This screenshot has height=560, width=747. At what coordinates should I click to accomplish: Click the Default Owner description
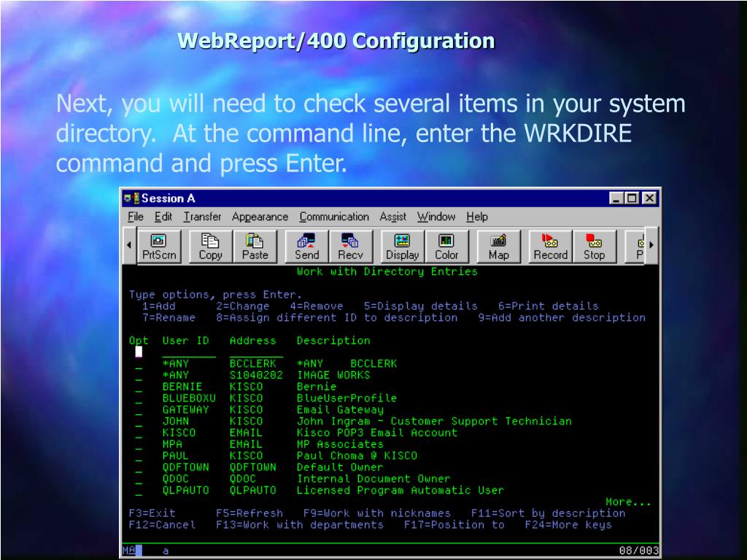point(340,467)
